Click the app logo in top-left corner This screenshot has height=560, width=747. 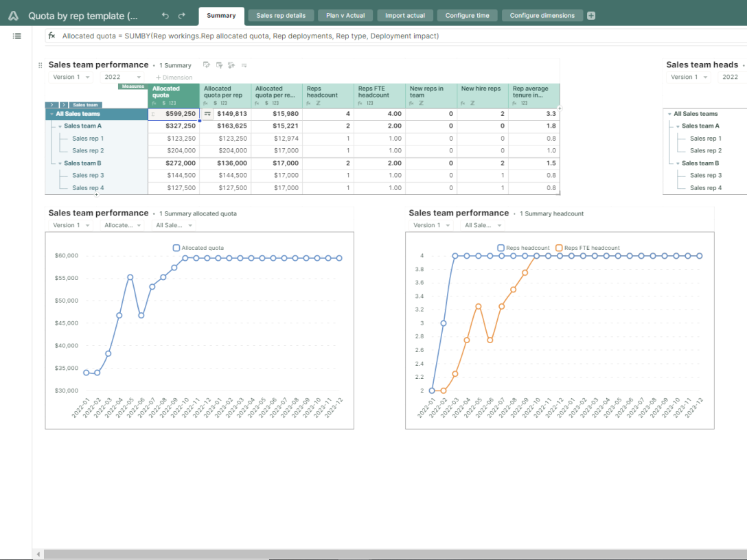pos(14,15)
